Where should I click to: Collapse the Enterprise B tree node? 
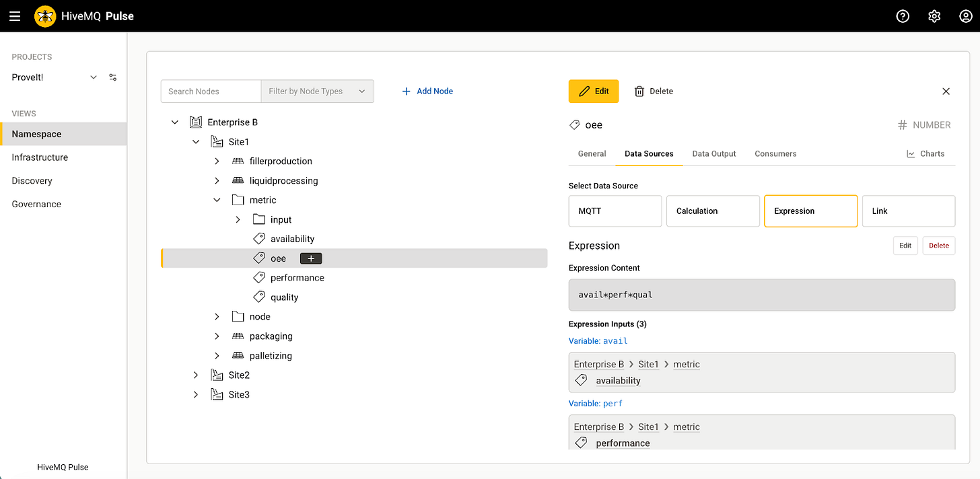click(x=175, y=122)
